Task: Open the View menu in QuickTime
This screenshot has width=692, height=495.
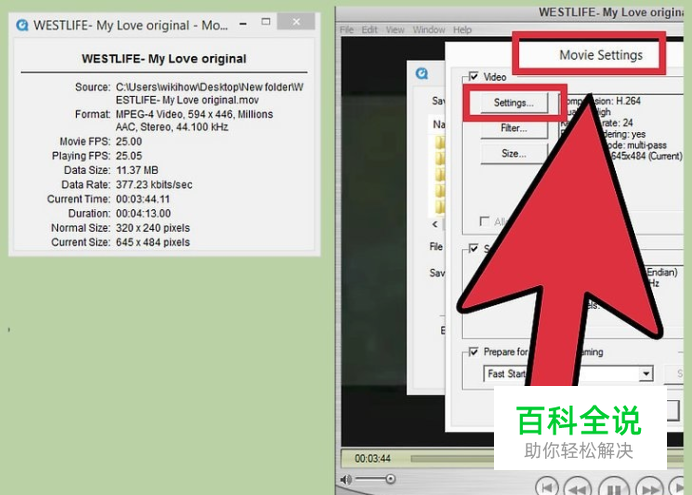Action: pos(395,30)
